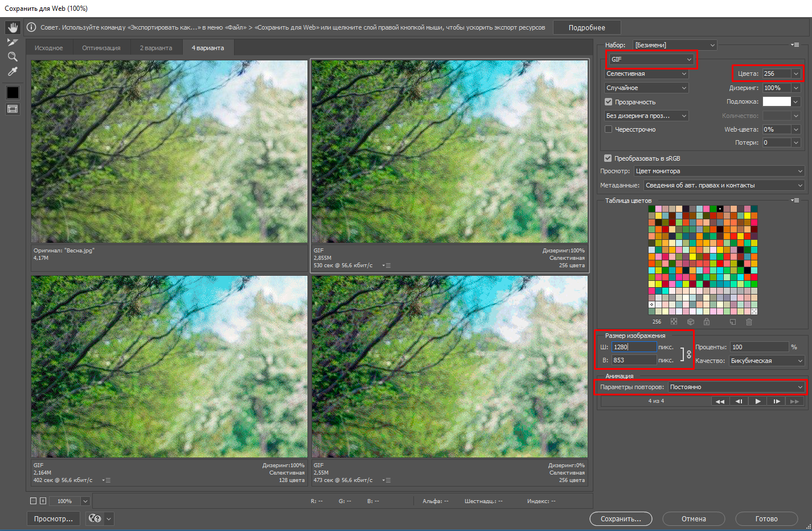Click the Сохранить… button

(621, 518)
